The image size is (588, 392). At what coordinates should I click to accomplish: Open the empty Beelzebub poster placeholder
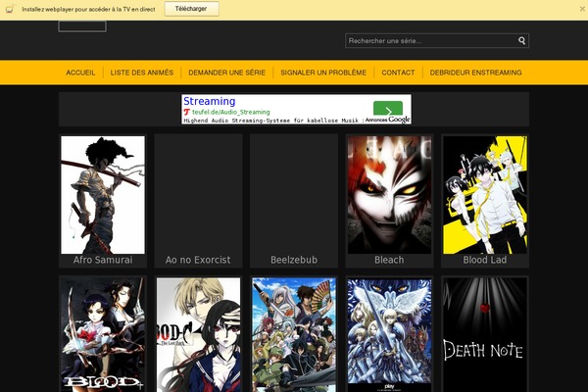294,195
